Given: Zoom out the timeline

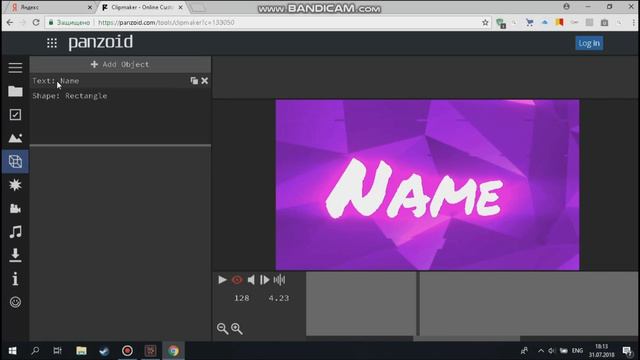Looking at the screenshot, I should (222, 329).
